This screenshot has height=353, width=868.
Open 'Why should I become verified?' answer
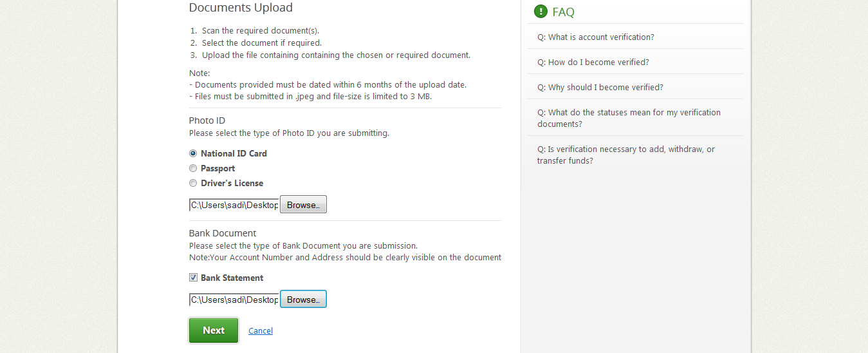tap(600, 88)
